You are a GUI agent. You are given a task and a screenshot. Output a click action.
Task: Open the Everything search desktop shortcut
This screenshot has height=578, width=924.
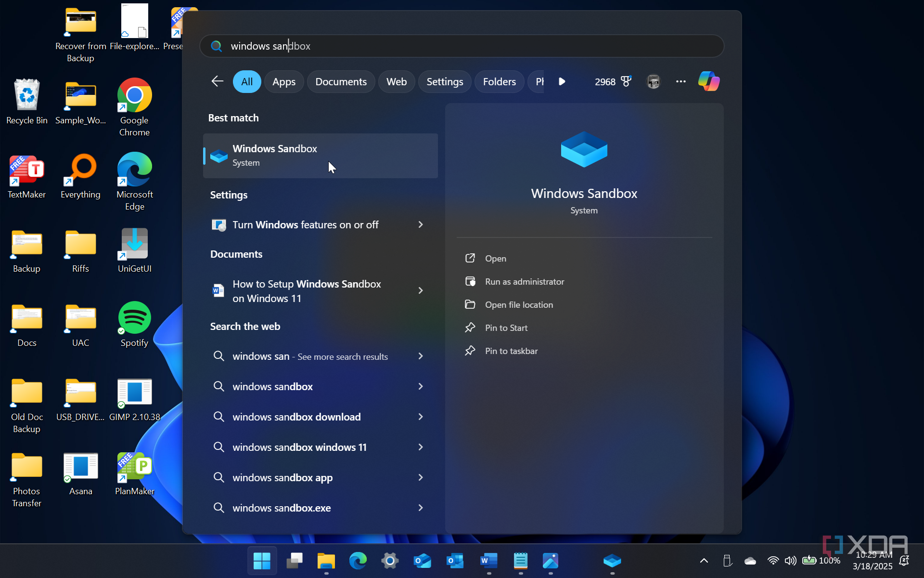point(81,176)
